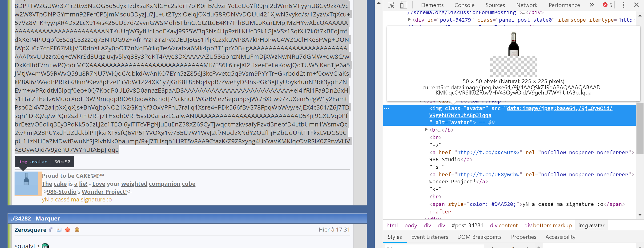Toggle the device toolbar icon
The height and width of the screenshot is (248, 644).
(x=403, y=5)
